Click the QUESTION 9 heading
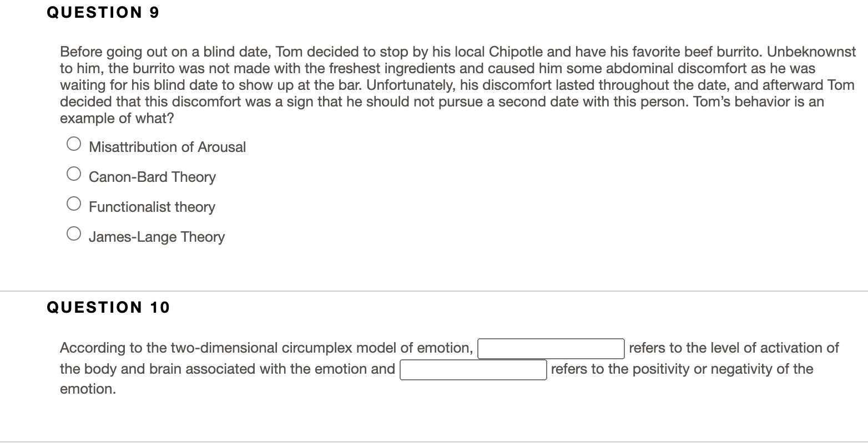 pos(103,13)
